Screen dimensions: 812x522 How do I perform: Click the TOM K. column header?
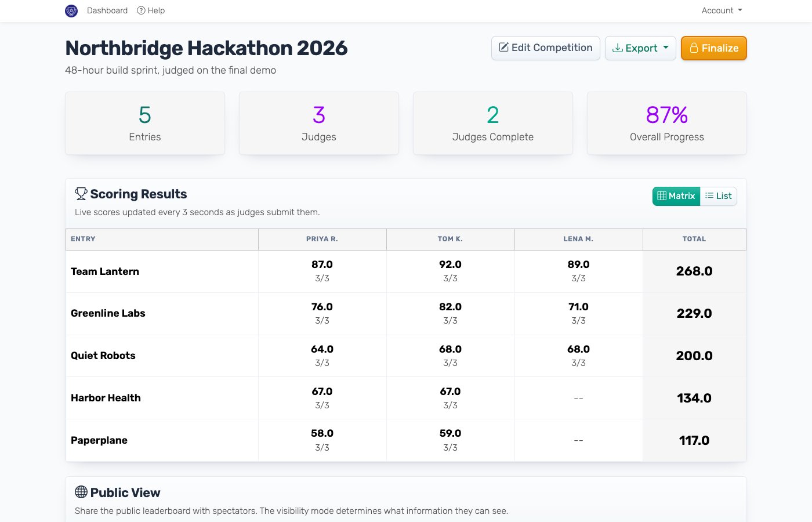click(451, 239)
